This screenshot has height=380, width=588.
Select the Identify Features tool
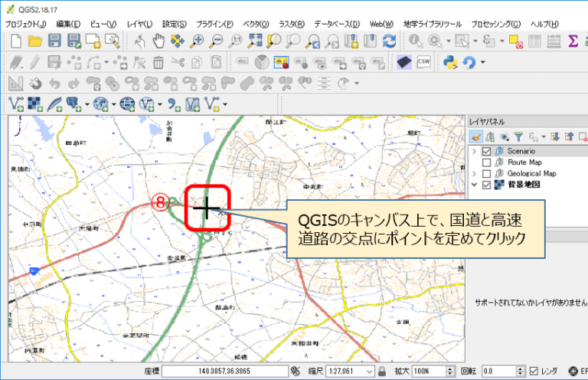click(416, 41)
